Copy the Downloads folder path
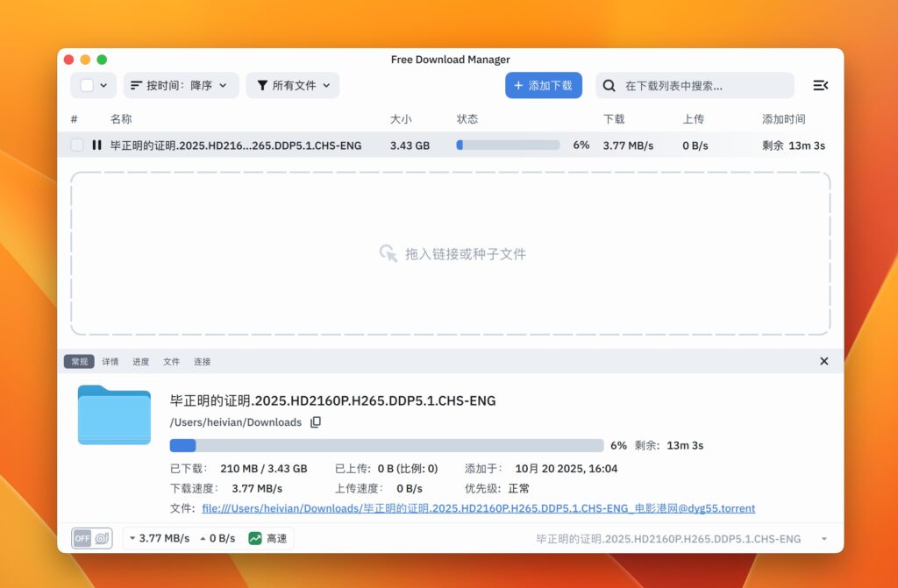898x588 pixels. coord(314,422)
